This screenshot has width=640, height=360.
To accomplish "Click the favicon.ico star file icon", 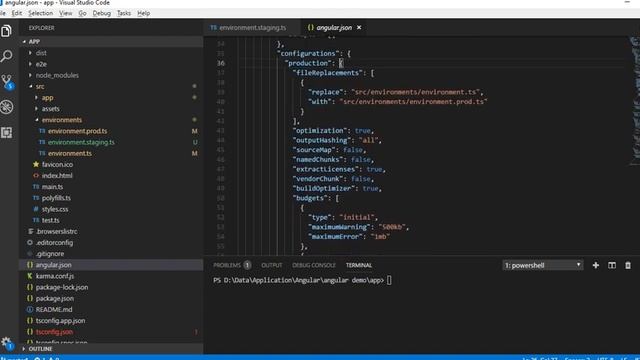I will click(x=36, y=164).
